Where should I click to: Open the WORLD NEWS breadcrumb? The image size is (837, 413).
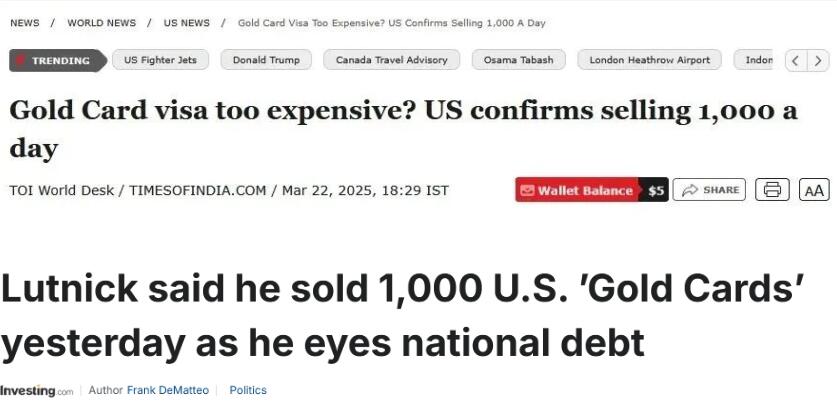tap(101, 23)
